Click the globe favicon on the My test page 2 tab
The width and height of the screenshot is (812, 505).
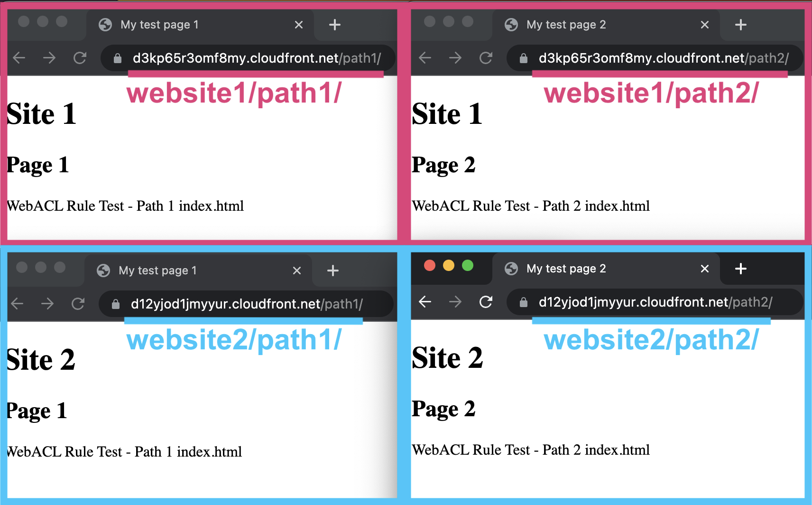coord(511,24)
